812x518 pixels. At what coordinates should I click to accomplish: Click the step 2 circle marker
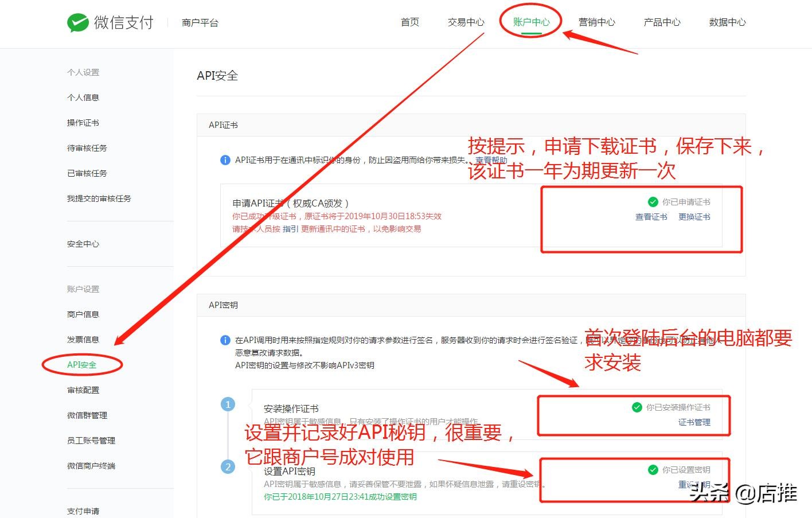coord(228,467)
